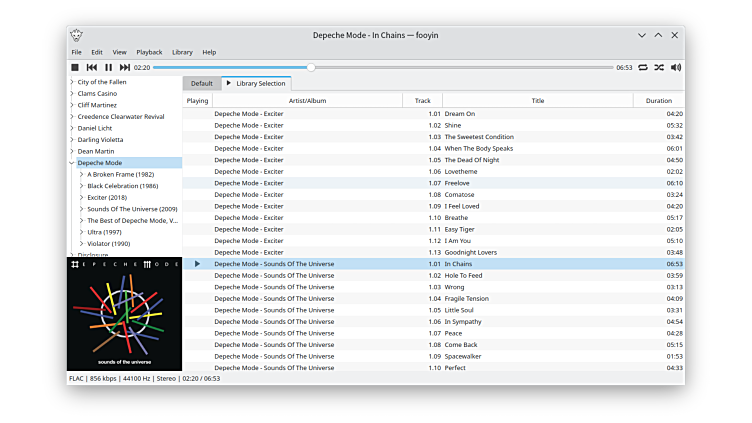This screenshot has height=423, width=752.
Task: Stop playback with the stop button
Action: [x=75, y=67]
